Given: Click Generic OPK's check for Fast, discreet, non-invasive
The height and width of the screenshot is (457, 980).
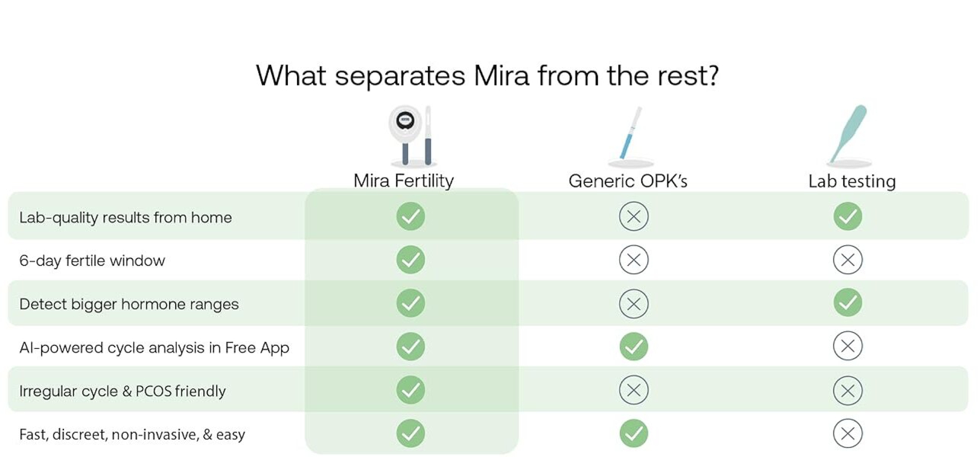Looking at the screenshot, I should click(634, 434).
